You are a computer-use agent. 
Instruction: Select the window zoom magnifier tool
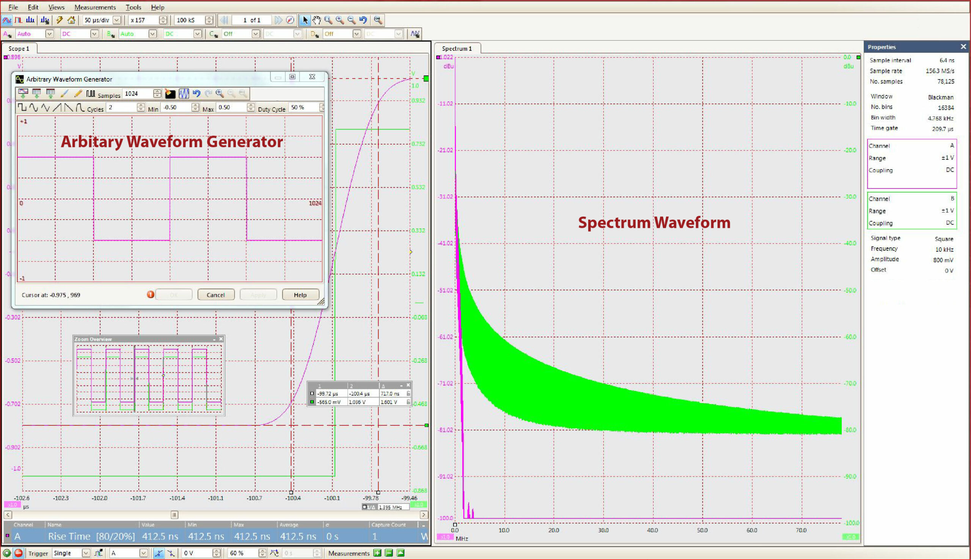click(328, 20)
